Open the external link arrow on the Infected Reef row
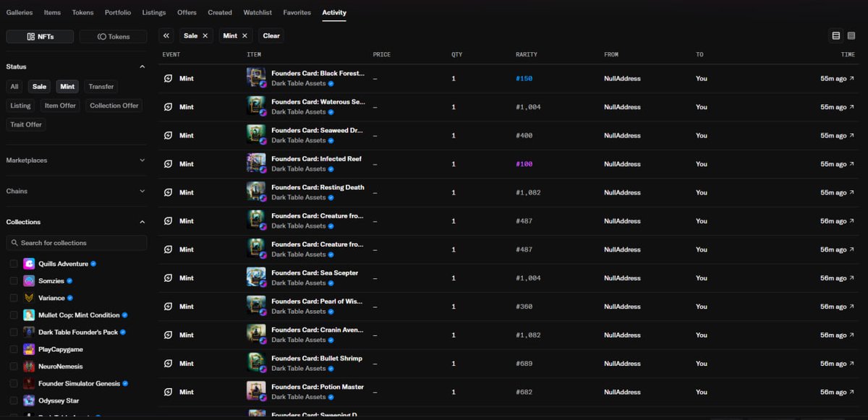Image resolution: width=868 pixels, height=420 pixels. [x=851, y=164]
